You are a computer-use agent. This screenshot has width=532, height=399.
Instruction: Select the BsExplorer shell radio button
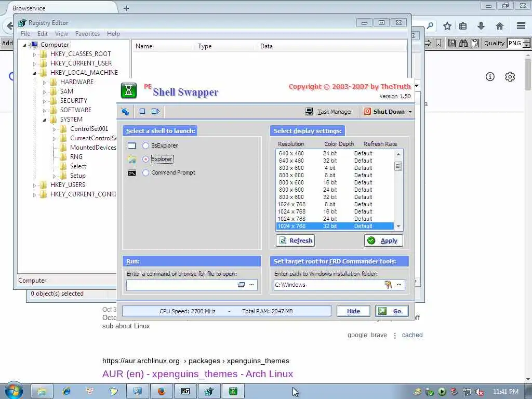tap(145, 145)
